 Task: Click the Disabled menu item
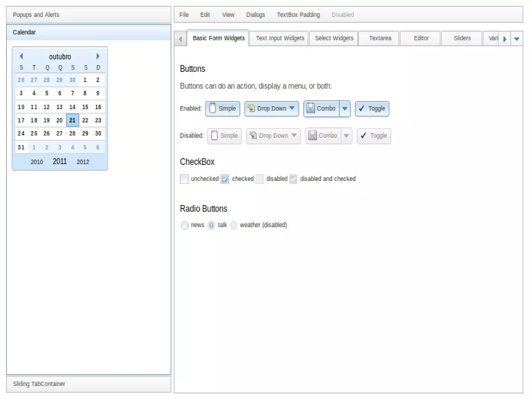[343, 15]
